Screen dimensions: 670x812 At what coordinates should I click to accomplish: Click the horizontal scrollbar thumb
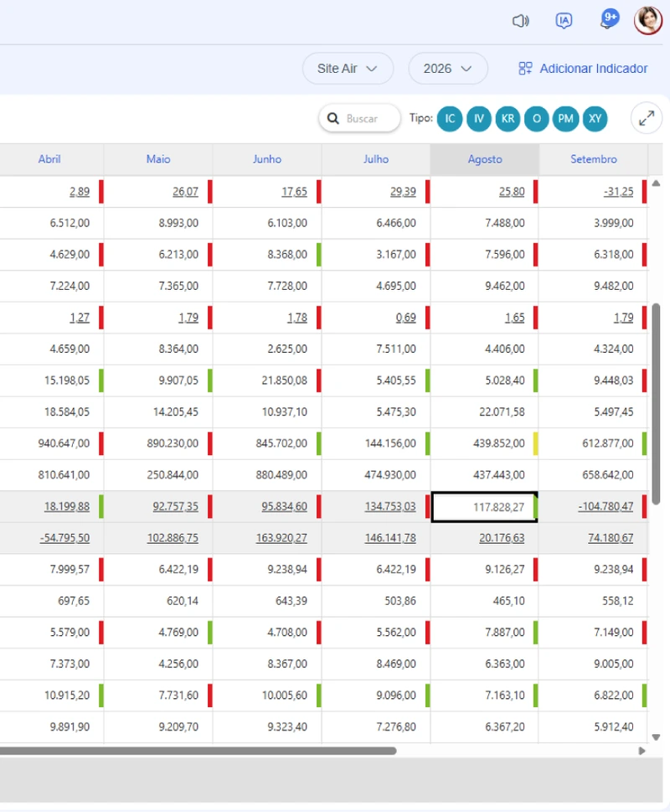(198, 751)
